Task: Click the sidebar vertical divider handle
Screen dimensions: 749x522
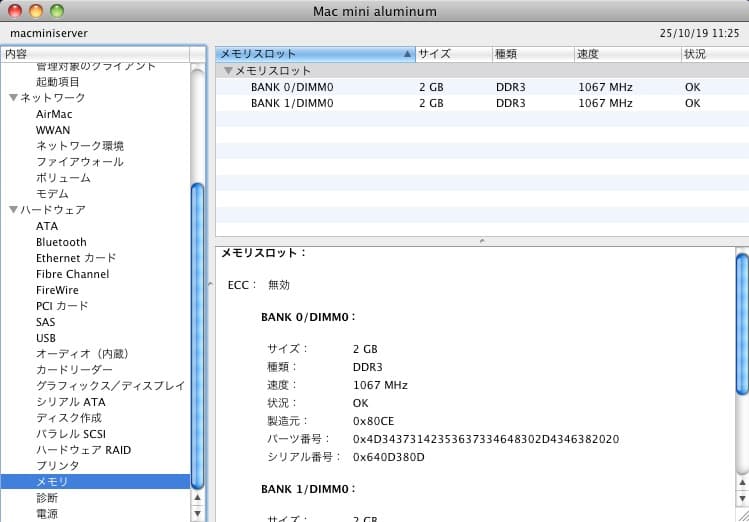Action: [210, 284]
